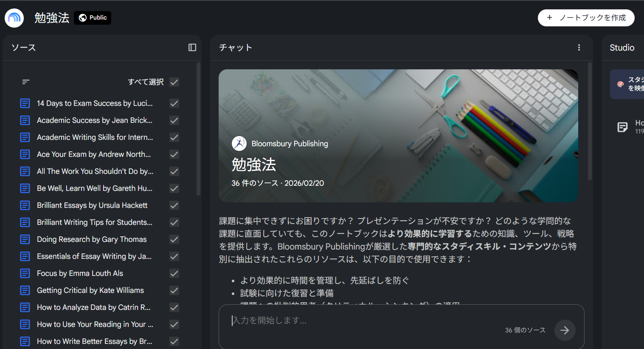Toggle the すべて選択 select-all checkbox
644x349 pixels.
tap(174, 82)
